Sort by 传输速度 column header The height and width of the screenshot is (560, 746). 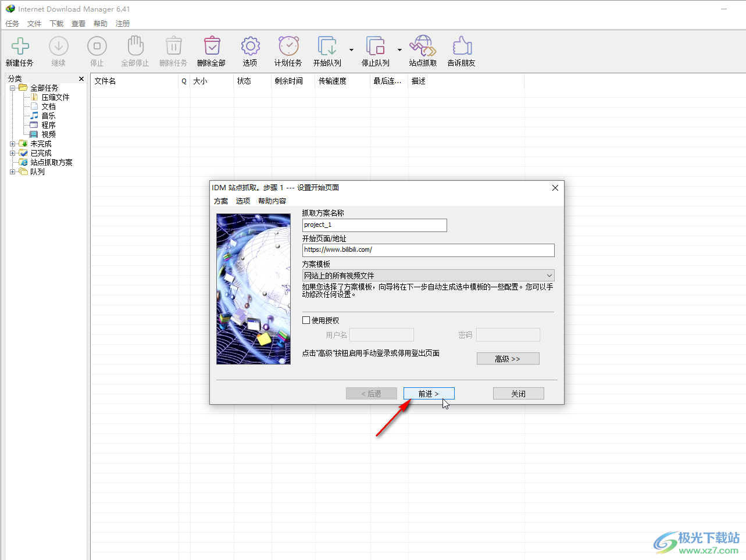[343, 81]
